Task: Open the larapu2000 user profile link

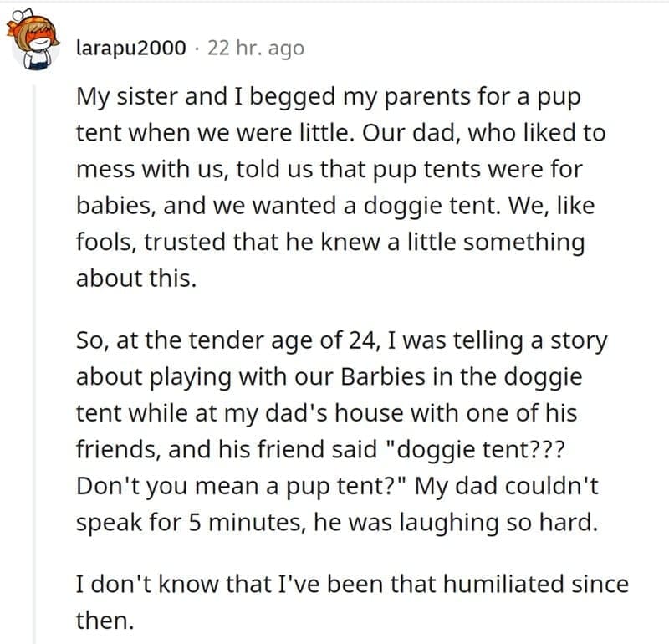Action: click(130, 48)
